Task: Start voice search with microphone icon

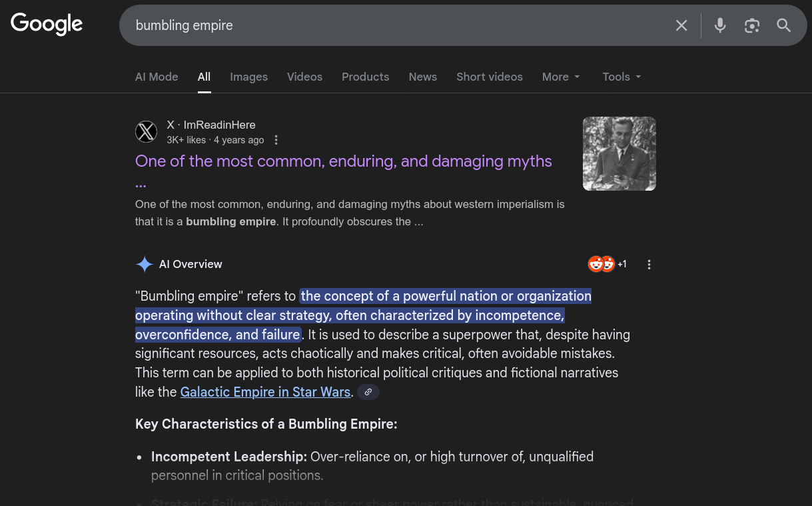Action: 720,25
